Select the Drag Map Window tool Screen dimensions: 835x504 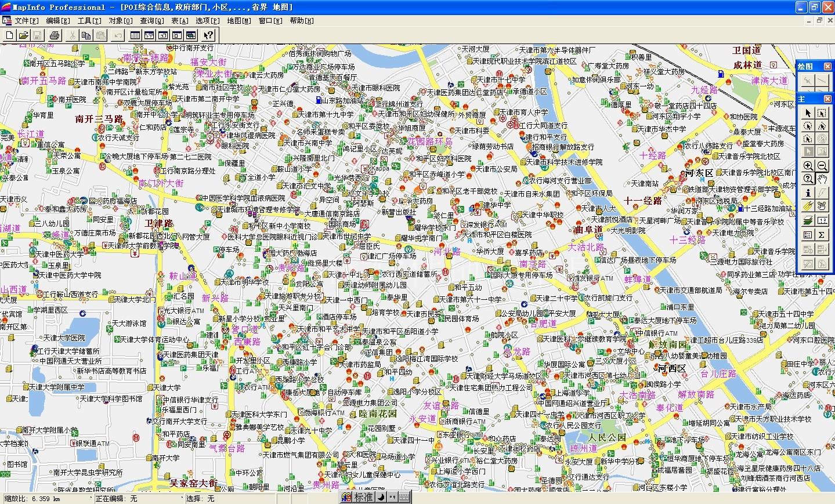(x=822, y=206)
